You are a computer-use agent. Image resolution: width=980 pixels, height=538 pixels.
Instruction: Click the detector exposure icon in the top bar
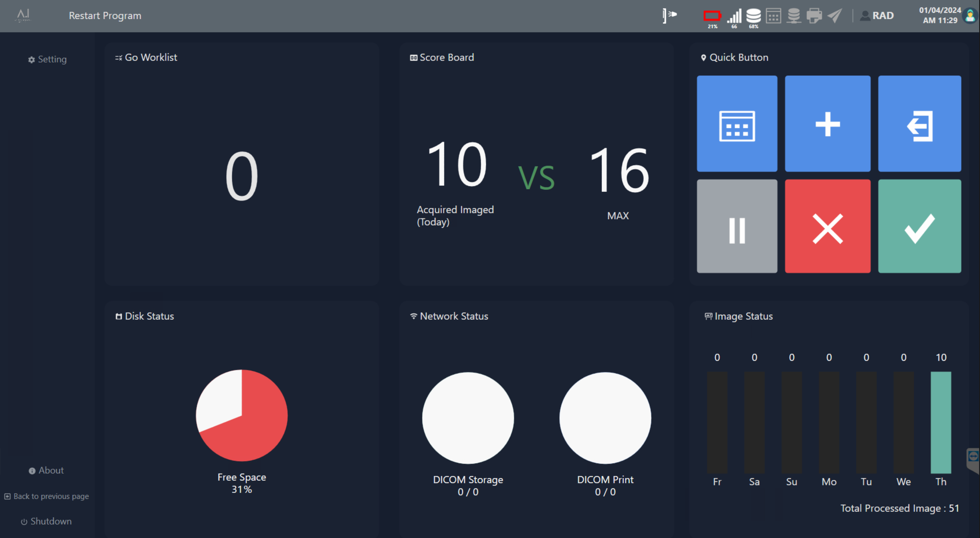[669, 15]
